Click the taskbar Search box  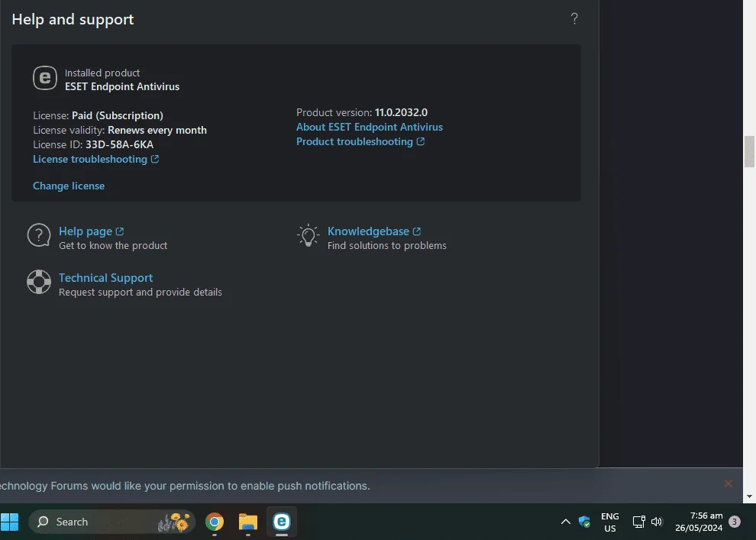(111, 522)
